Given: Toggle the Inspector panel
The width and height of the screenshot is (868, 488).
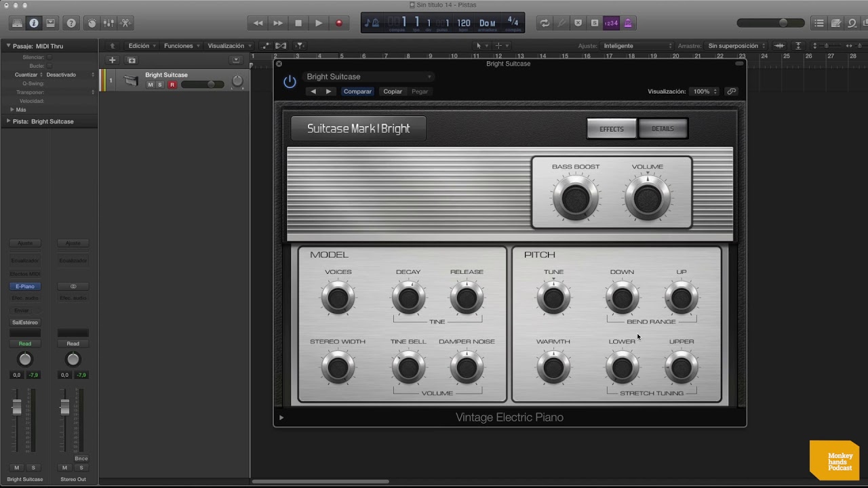Looking at the screenshot, I should [33, 23].
